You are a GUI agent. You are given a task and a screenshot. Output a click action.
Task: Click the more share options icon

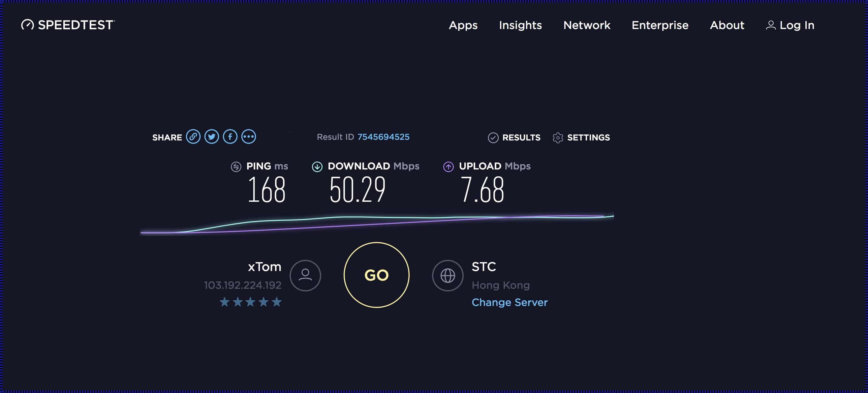[x=248, y=137]
